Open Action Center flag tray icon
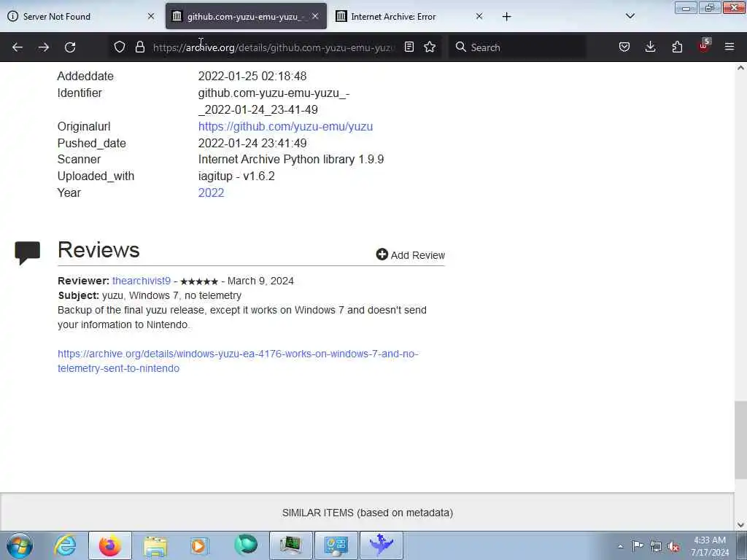 (638, 546)
